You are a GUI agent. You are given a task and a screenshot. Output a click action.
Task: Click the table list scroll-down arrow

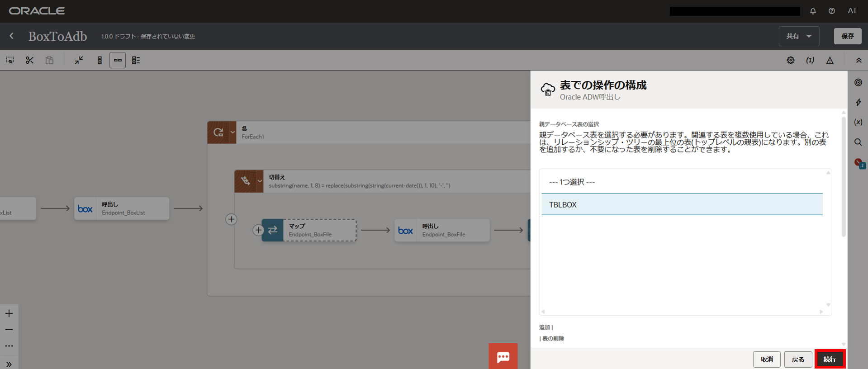tap(828, 305)
